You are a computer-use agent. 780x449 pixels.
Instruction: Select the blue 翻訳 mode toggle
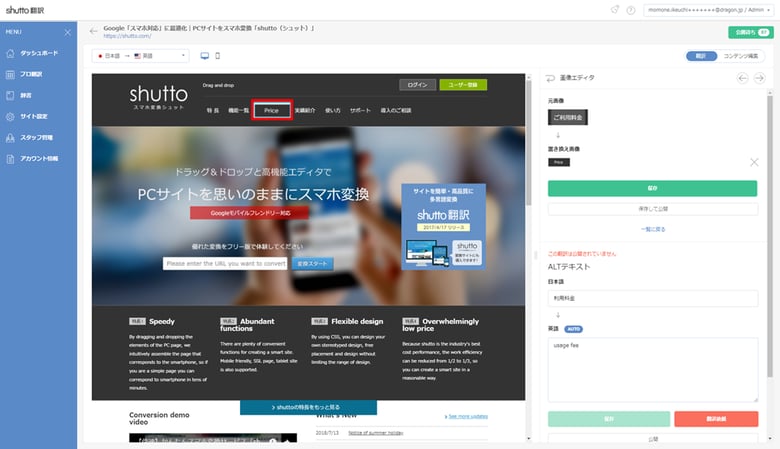(701, 56)
